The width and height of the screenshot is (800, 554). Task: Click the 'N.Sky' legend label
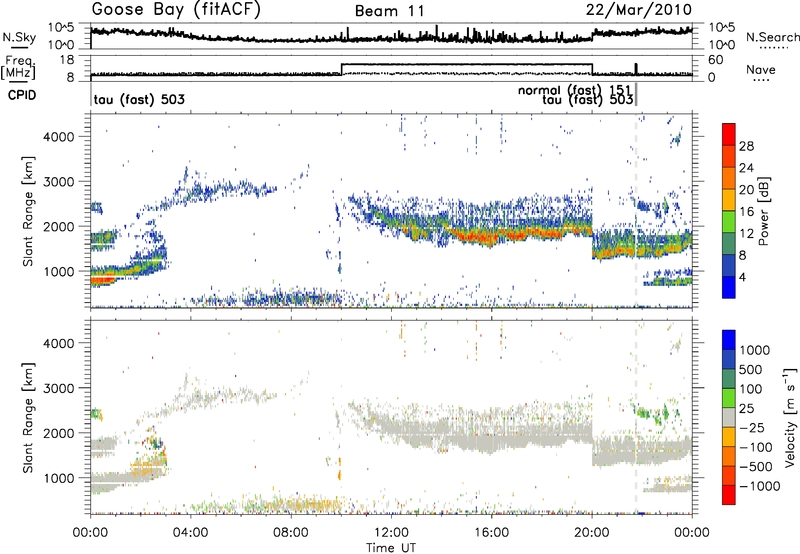[x=19, y=37]
